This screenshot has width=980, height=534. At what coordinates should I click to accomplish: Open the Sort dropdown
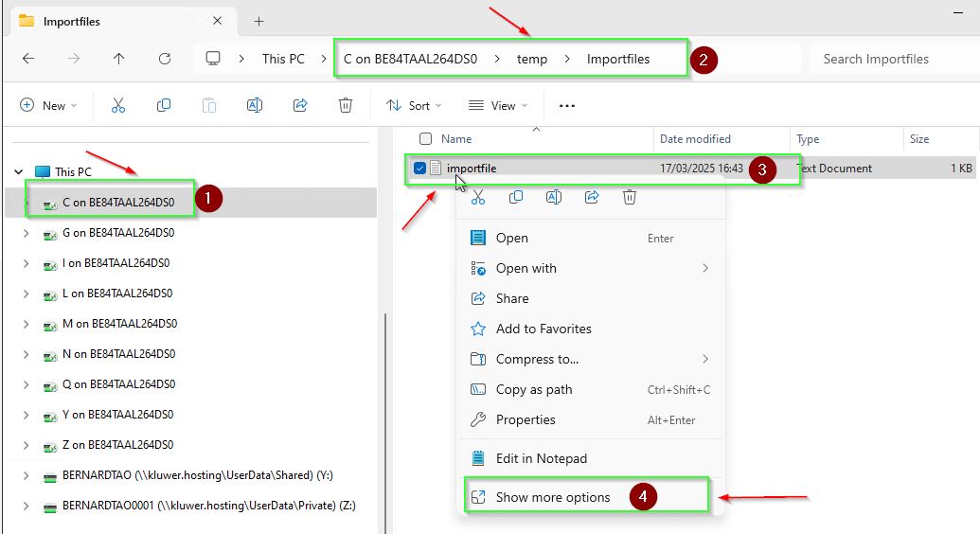click(415, 106)
